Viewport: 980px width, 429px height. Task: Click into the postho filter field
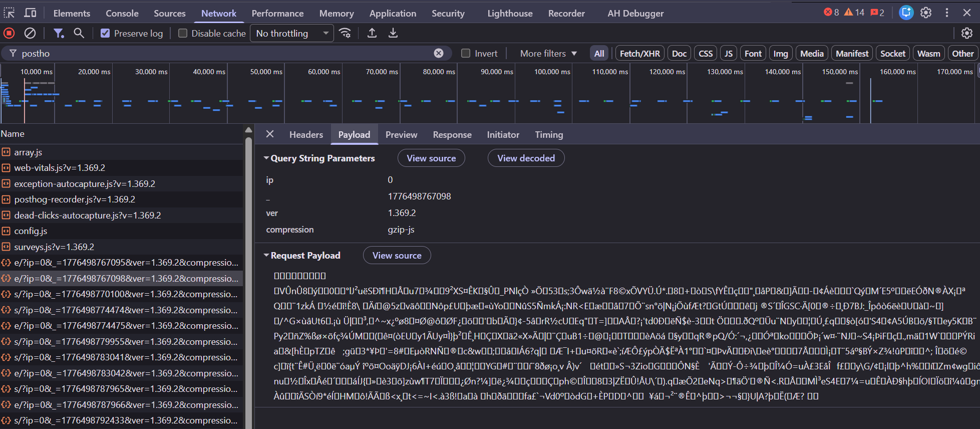[x=225, y=53]
